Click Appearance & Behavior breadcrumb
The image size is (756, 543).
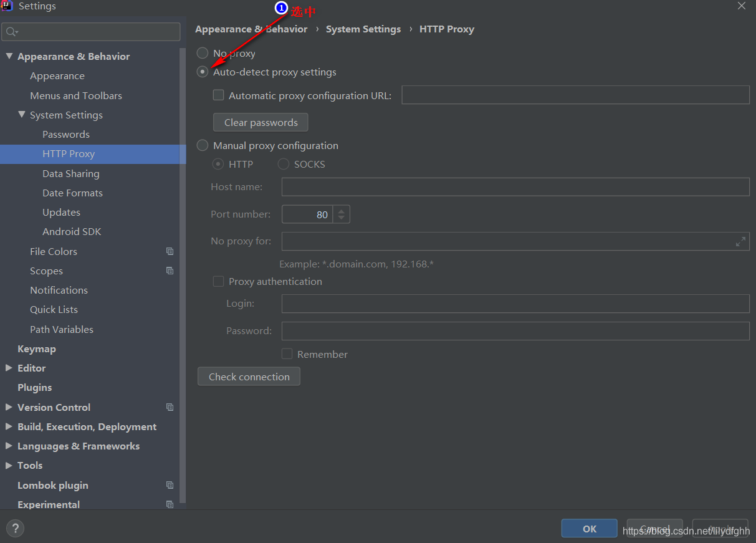click(x=251, y=29)
